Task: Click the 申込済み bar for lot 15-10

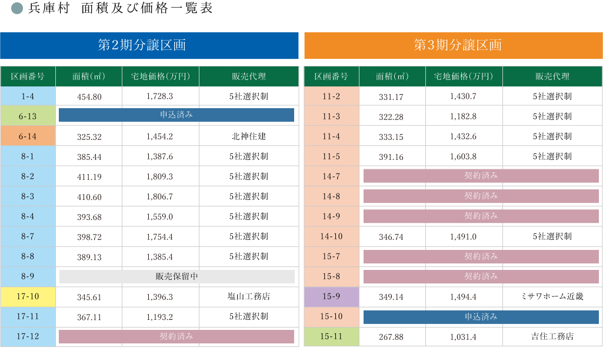Action: (x=481, y=317)
